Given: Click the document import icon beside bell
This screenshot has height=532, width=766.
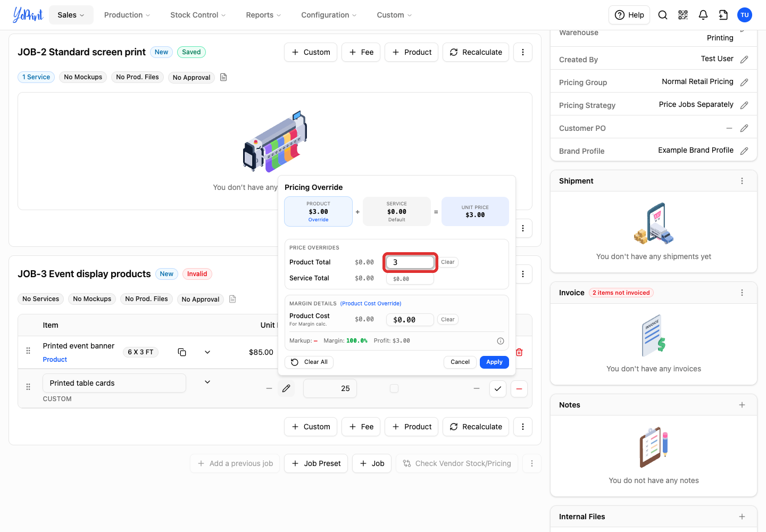Looking at the screenshot, I should (x=723, y=15).
